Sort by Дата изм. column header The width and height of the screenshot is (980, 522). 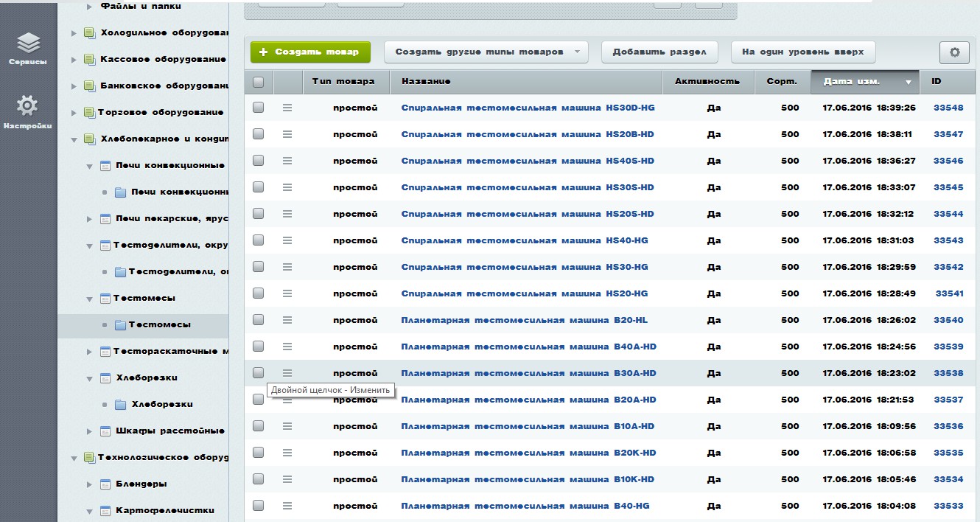(865, 82)
